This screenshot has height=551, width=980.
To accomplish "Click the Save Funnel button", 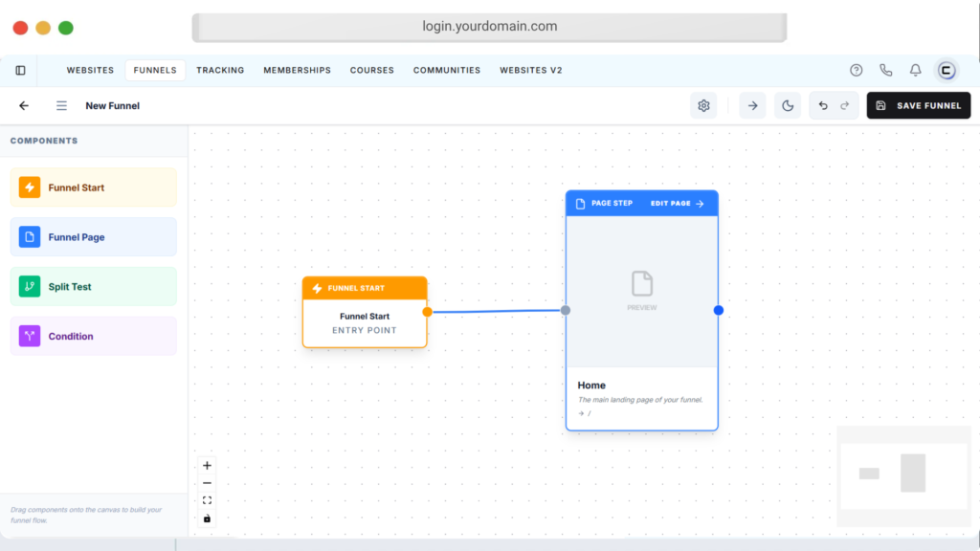I will click(x=919, y=106).
